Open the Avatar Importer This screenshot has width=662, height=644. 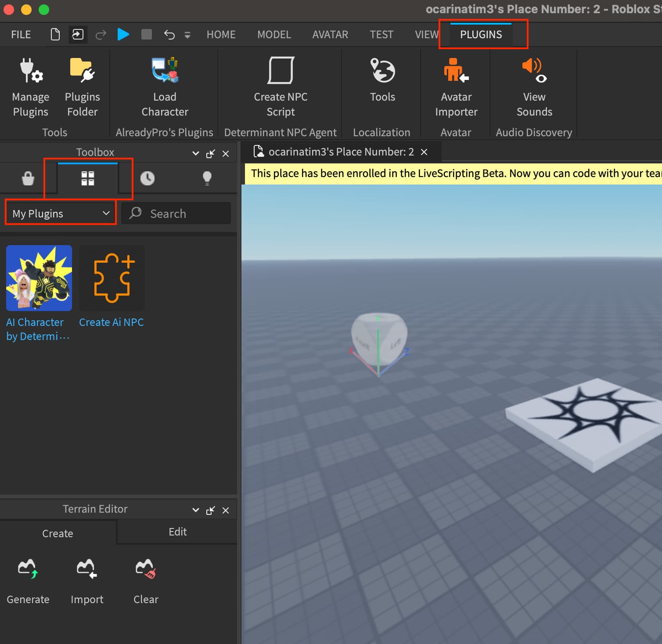point(456,87)
